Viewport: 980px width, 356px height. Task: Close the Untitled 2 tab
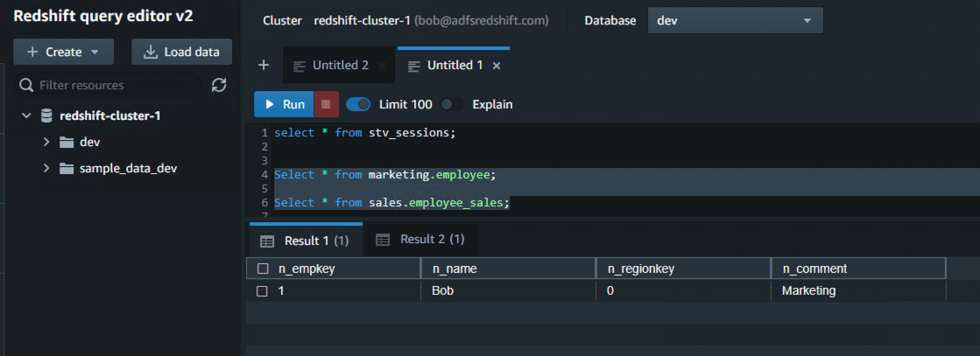pos(382,65)
